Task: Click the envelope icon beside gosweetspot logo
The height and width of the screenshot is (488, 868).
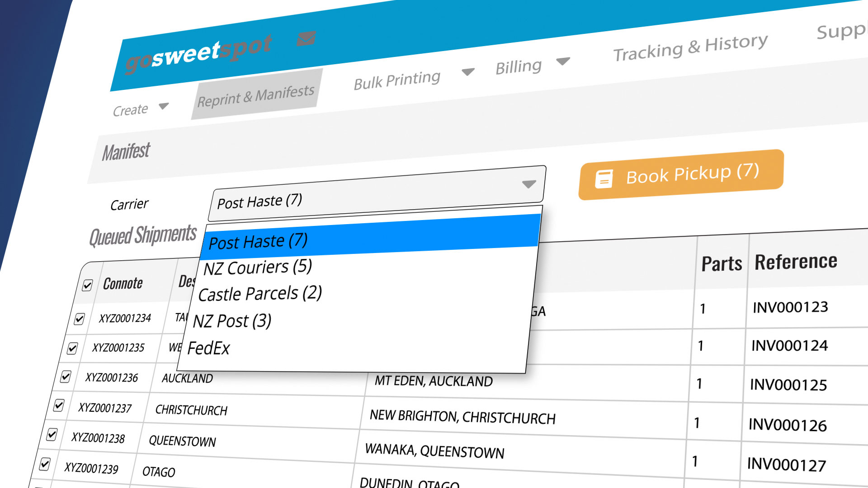Action: [306, 39]
